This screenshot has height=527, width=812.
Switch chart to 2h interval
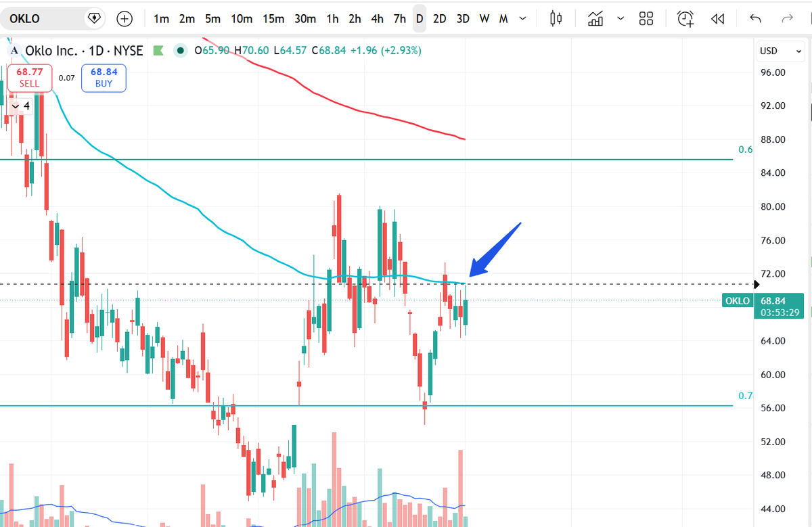coord(355,18)
